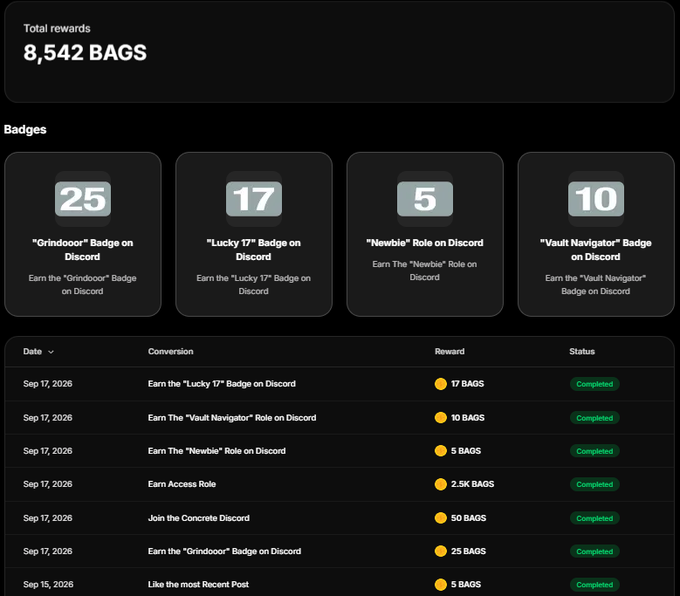
Task: Click the 50 BAGS reward value
Action: 468,518
